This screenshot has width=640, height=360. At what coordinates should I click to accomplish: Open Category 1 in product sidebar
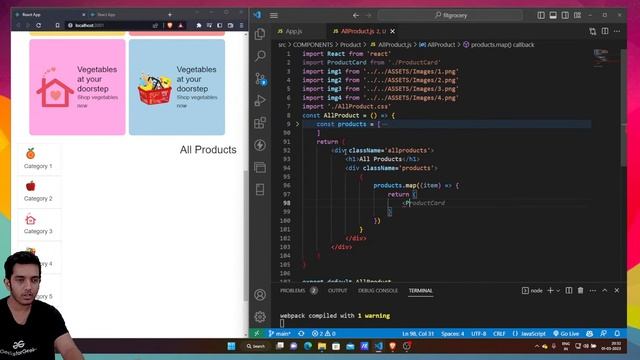tap(38, 158)
